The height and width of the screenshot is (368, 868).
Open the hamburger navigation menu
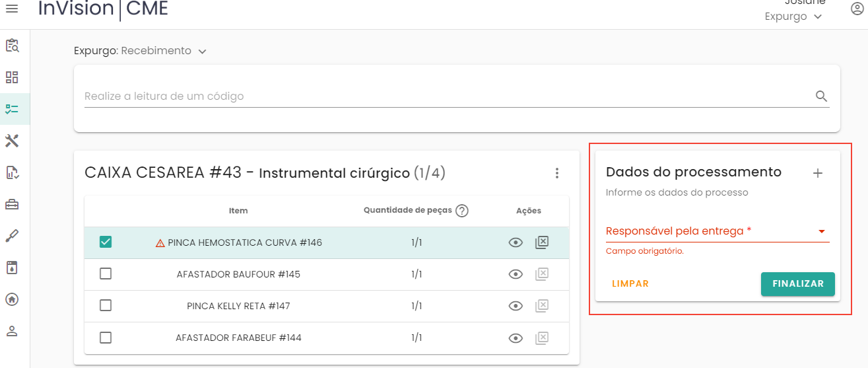coord(12,8)
